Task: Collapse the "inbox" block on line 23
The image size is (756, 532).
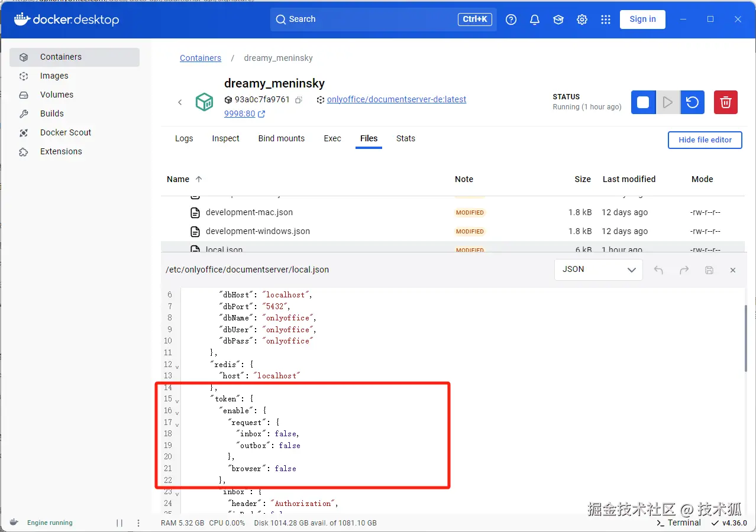Action: coord(177,494)
